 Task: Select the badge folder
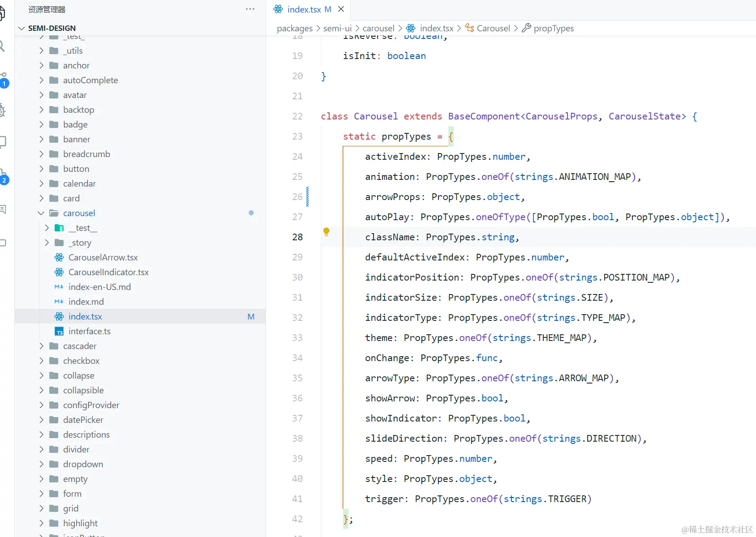tap(75, 124)
